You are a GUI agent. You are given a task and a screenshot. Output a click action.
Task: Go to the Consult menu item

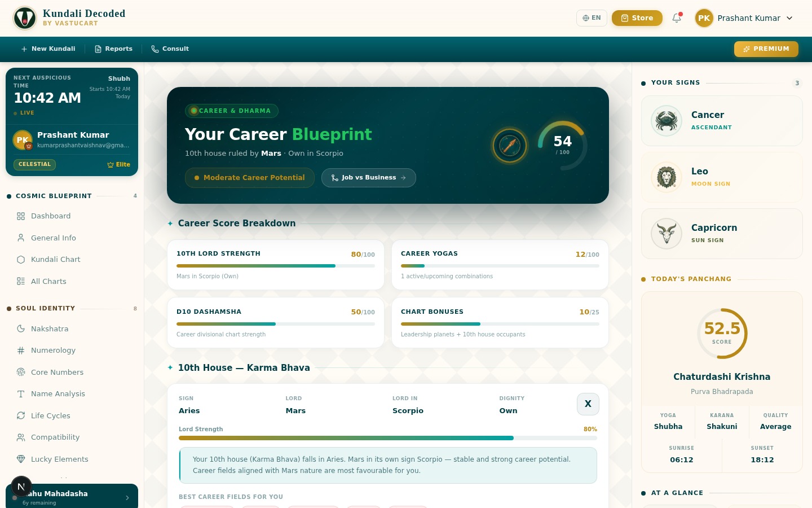(x=170, y=49)
